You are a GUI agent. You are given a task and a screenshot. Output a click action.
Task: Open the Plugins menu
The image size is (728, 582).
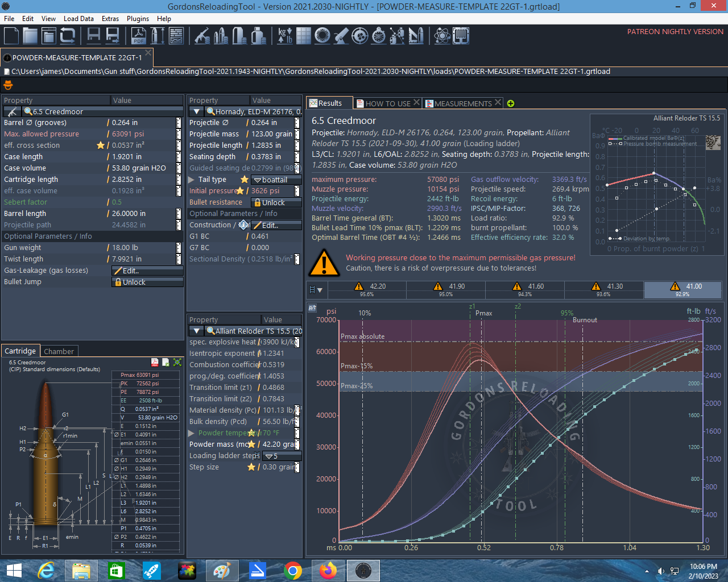click(138, 19)
